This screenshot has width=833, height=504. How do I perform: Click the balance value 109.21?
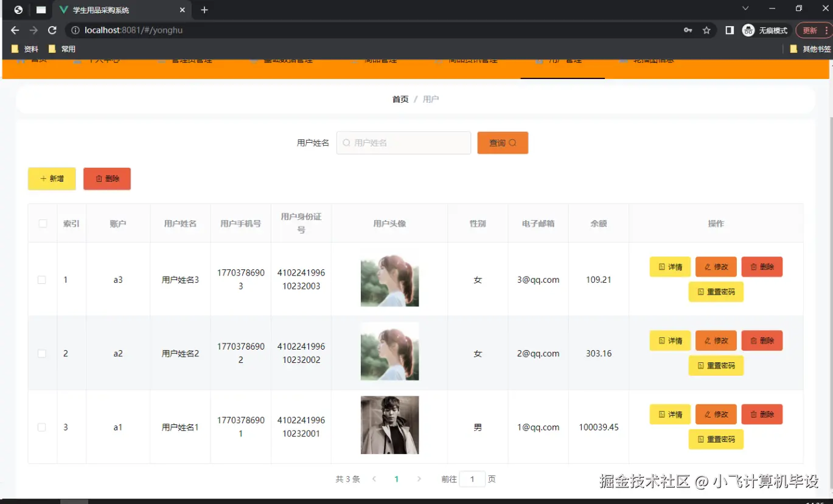click(599, 280)
